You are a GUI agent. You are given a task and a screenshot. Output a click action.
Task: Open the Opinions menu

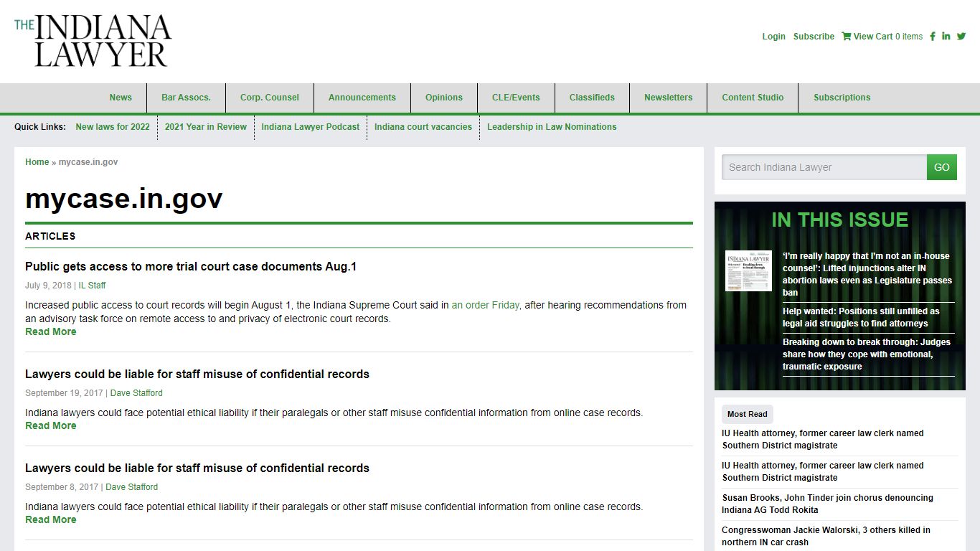[x=444, y=98]
